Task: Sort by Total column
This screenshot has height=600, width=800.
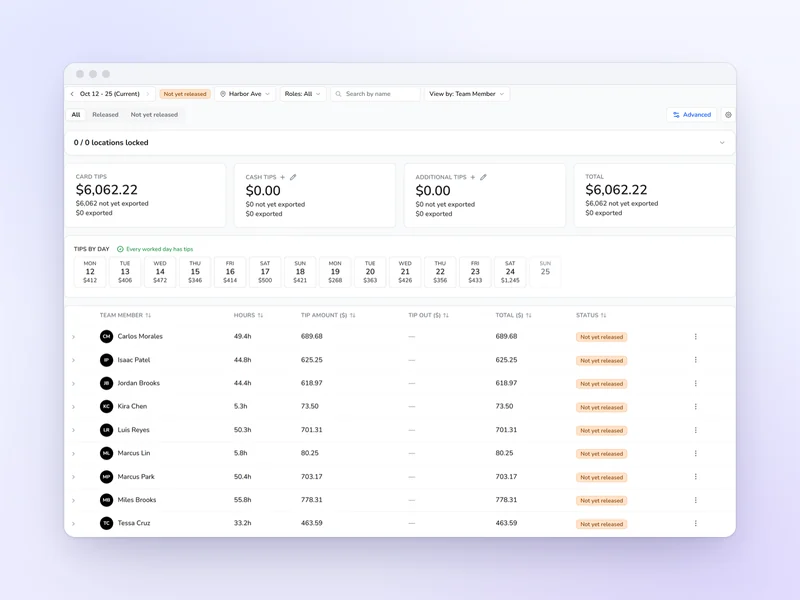Action: [x=513, y=315]
